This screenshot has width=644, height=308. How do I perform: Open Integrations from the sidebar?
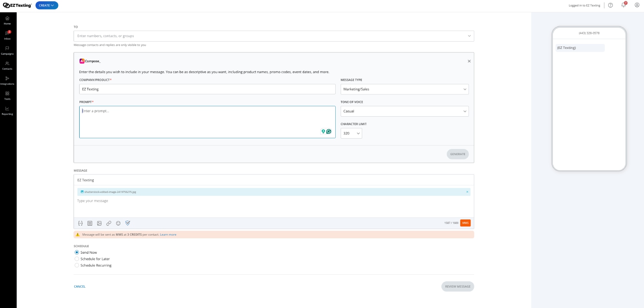coord(7,80)
